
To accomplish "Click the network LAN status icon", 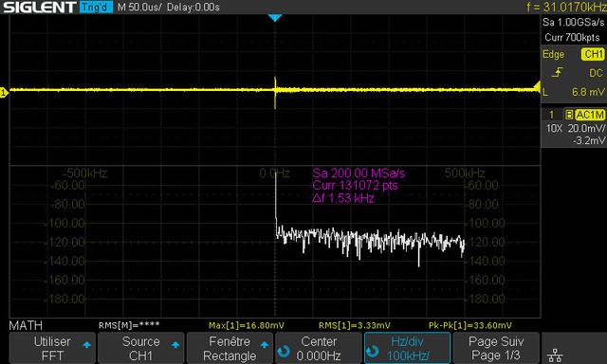I will pyautogui.click(x=555, y=355).
